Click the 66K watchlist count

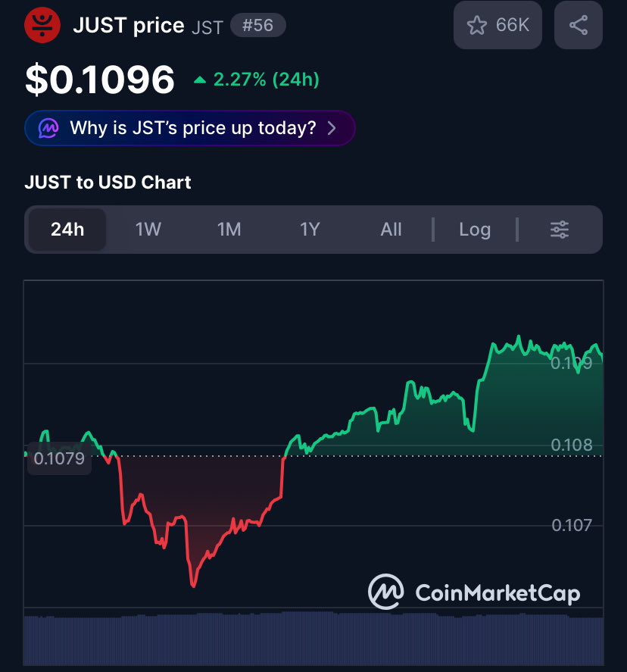tap(512, 25)
